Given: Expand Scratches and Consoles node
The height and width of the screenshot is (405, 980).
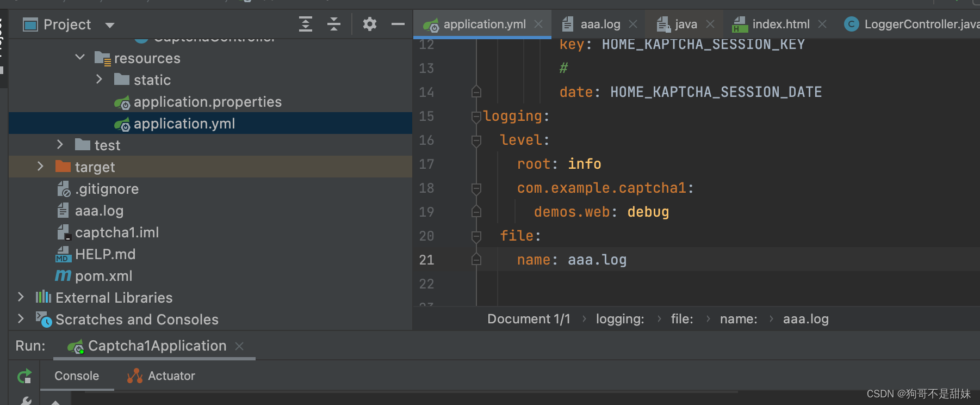Looking at the screenshot, I should [21, 318].
